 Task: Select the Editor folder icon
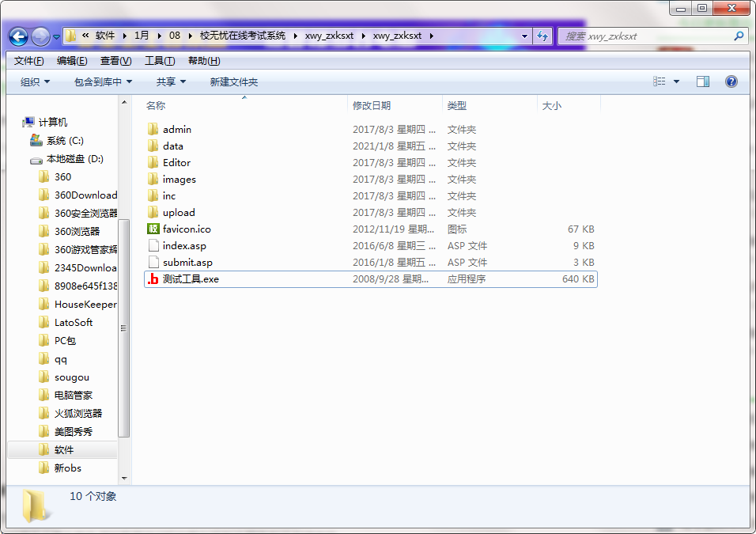point(153,162)
